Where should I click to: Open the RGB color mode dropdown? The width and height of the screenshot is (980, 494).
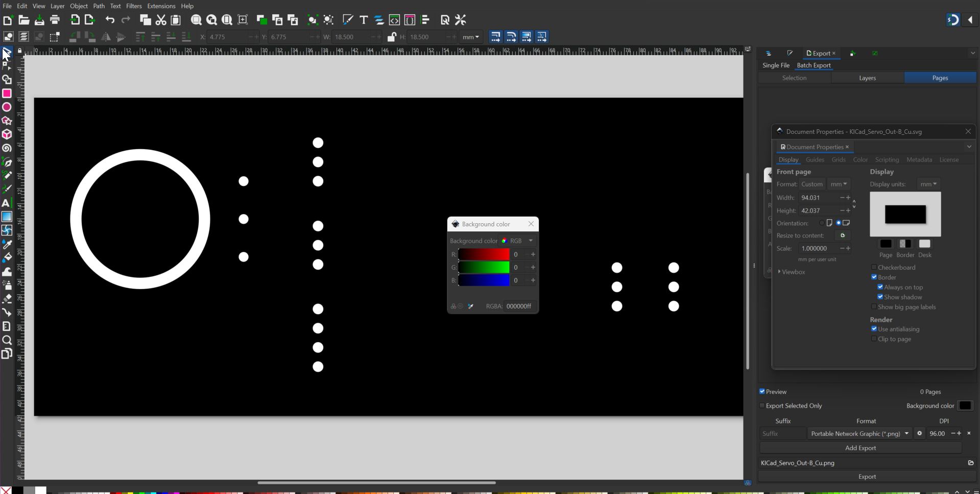point(517,241)
